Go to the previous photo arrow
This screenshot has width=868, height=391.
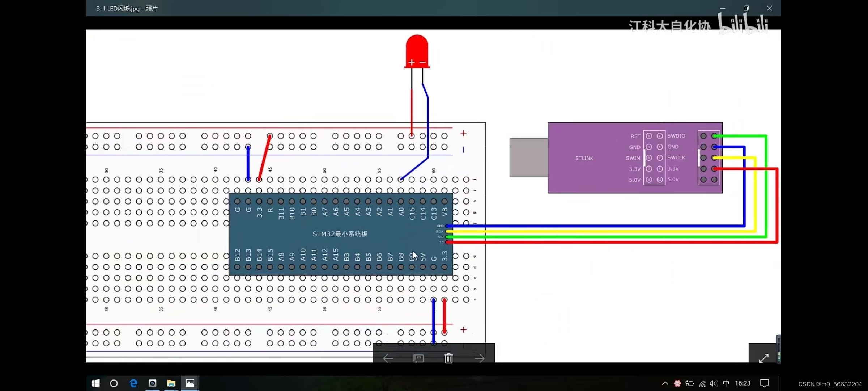pos(388,358)
